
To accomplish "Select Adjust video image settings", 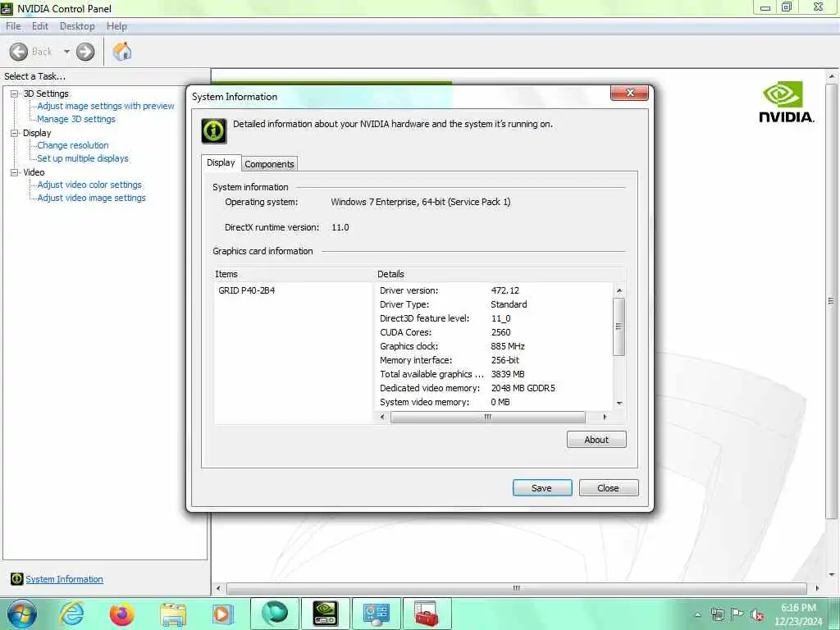I will point(91,198).
